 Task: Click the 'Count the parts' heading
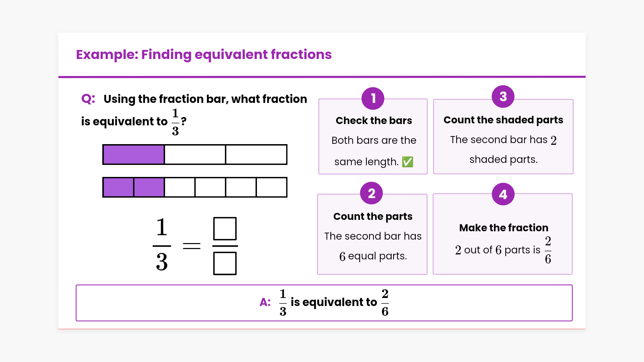pos(373,217)
